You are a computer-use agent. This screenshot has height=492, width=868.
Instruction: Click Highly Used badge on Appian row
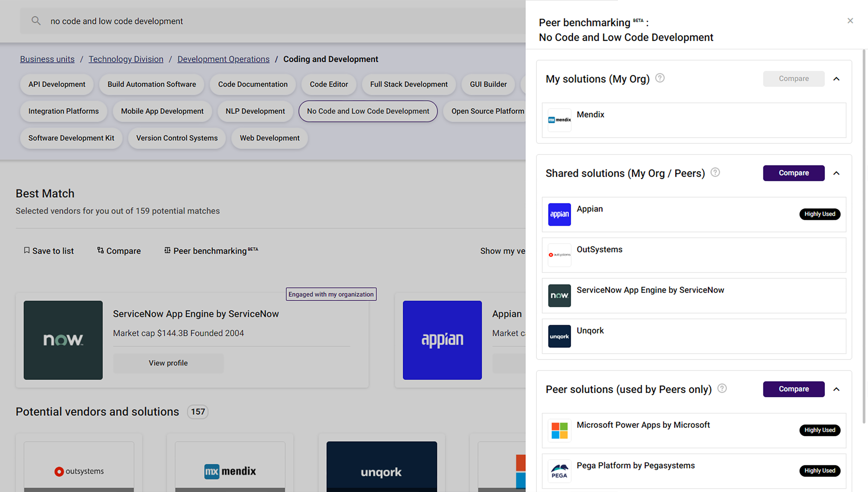pyautogui.click(x=820, y=214)
